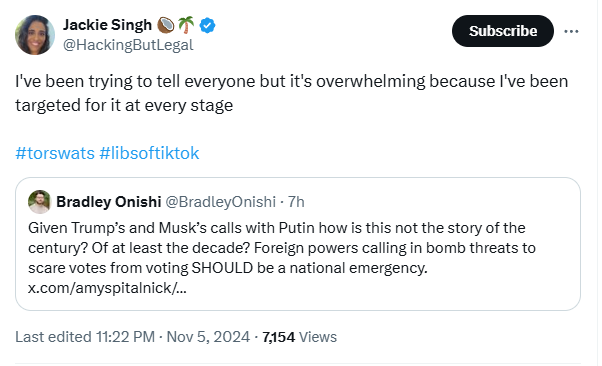Viewport: 602px width, 366px height.
Task: Open the @HackingButLegal handle
Action: click(128, 45)
